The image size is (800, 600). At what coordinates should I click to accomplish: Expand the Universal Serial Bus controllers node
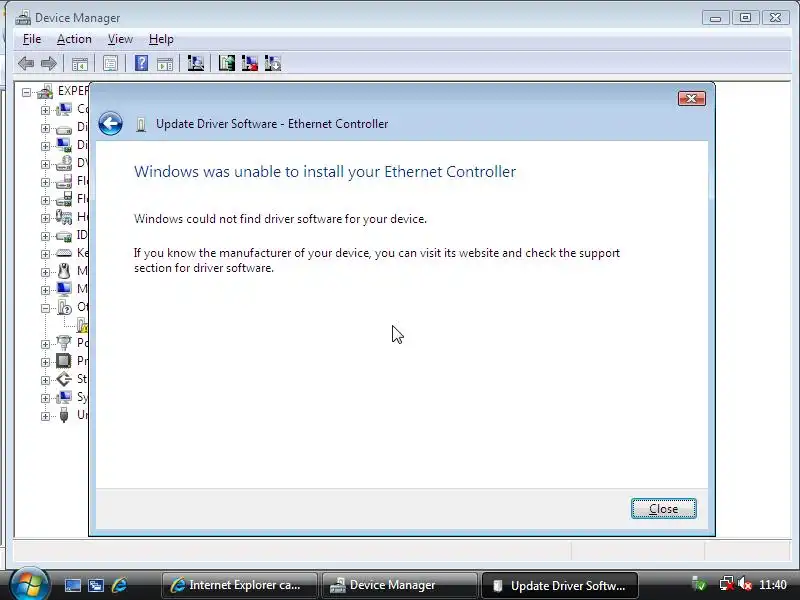(45, 416)
